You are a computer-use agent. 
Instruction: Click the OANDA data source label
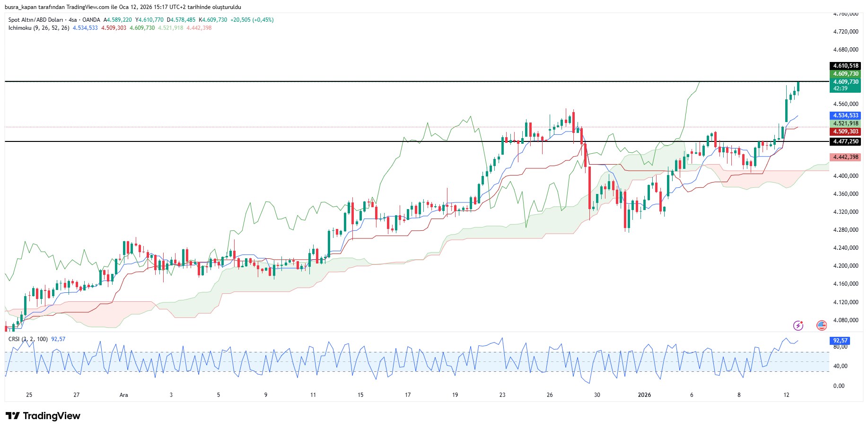[x=91, y=20]
